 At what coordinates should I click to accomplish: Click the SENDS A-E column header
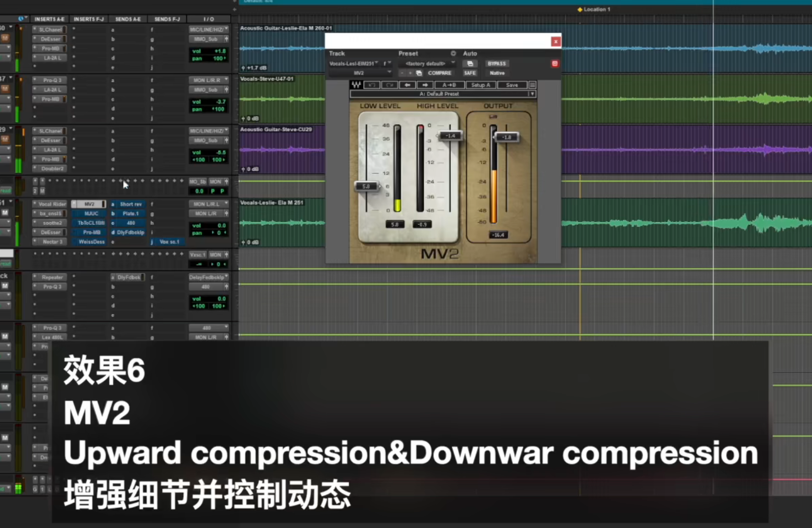pos(128,19)
